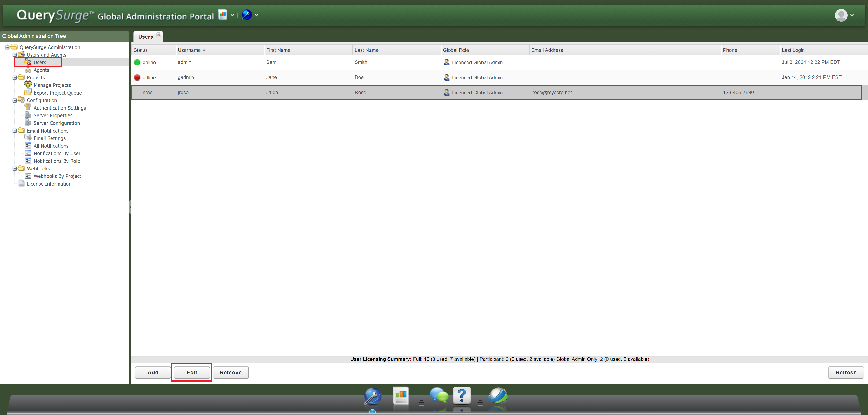Click the Manage Projects tree icon
The height and width of the screenshot is (415, 868).
[28, 84]
